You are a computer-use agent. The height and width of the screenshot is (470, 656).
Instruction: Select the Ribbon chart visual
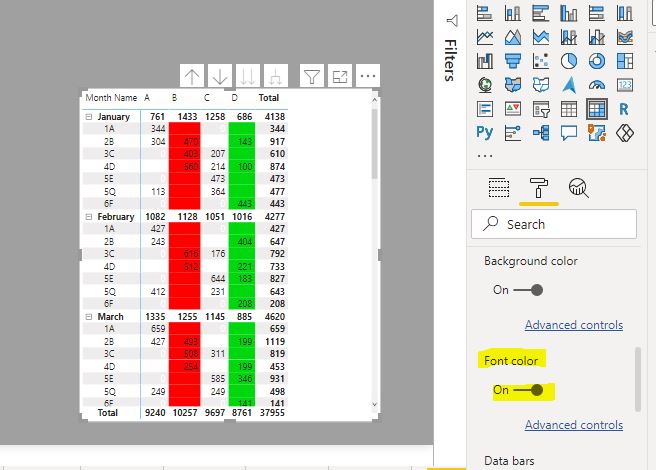tap(625, 37)
